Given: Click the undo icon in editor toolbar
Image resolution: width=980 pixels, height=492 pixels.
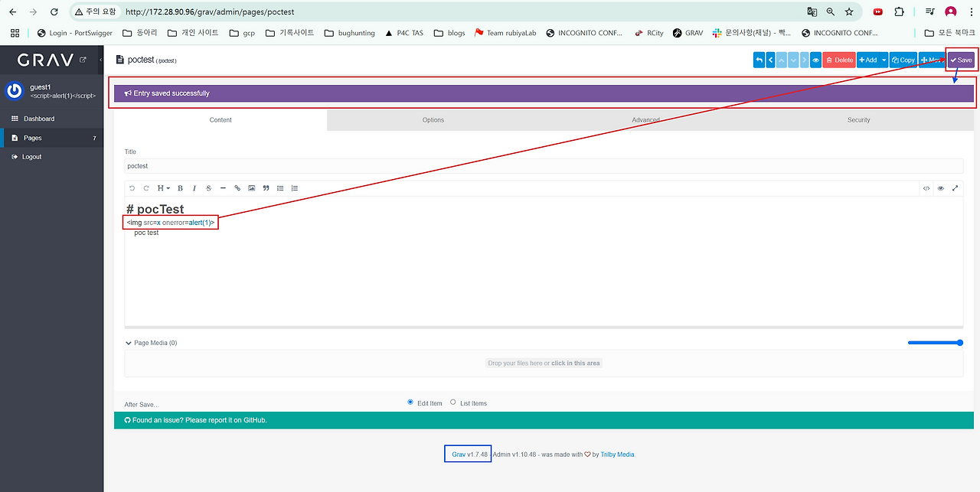Looking at the screenshot, I should point(132,188).
